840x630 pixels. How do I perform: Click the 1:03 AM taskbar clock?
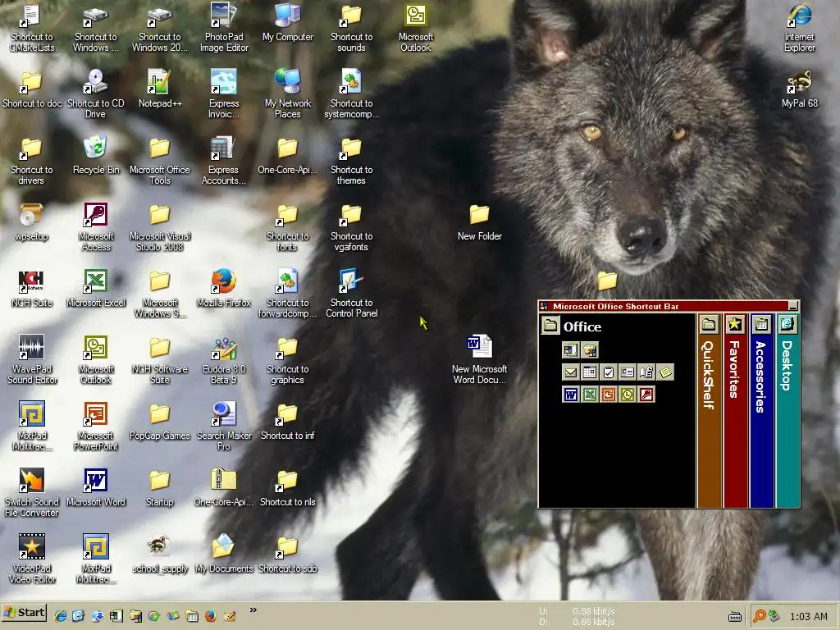(809, 617)
